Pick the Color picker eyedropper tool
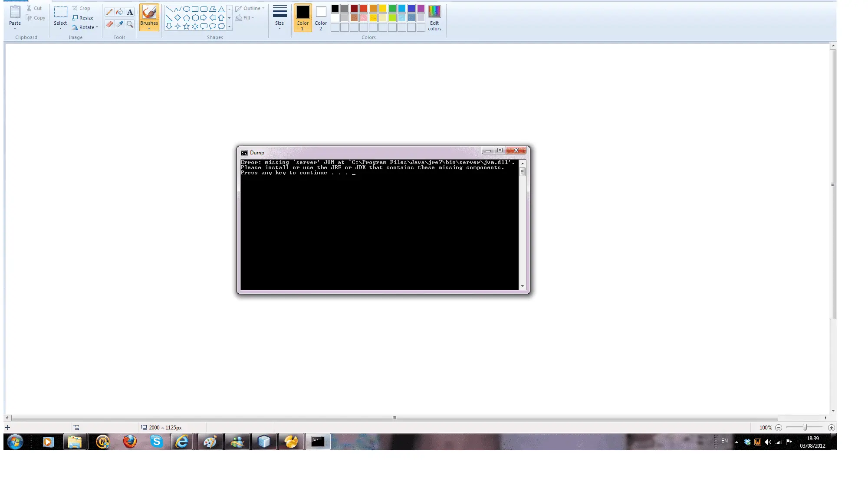 (119, 24)
